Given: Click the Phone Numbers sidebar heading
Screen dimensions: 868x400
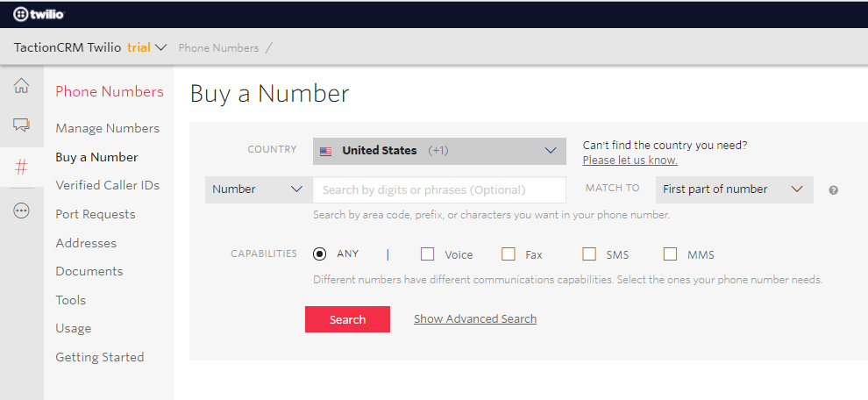Looking at the screenshot, I should pos(110,91).
